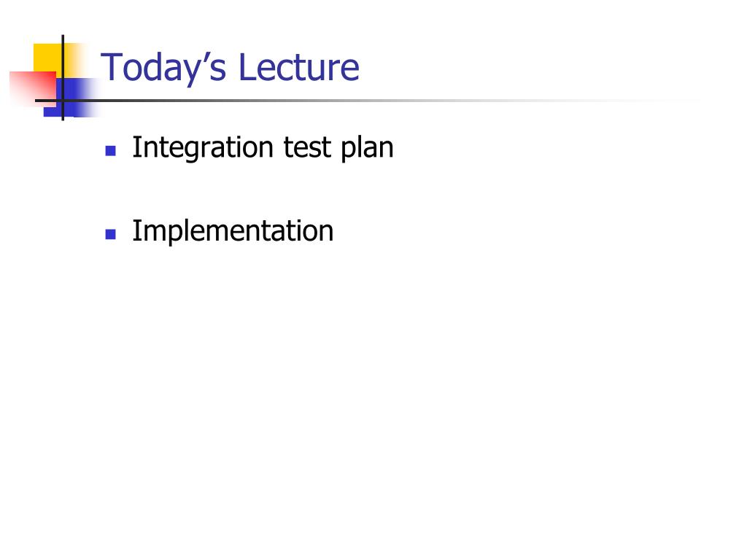
Task: Click the word test in first bullet
Action: coord(307,148)
